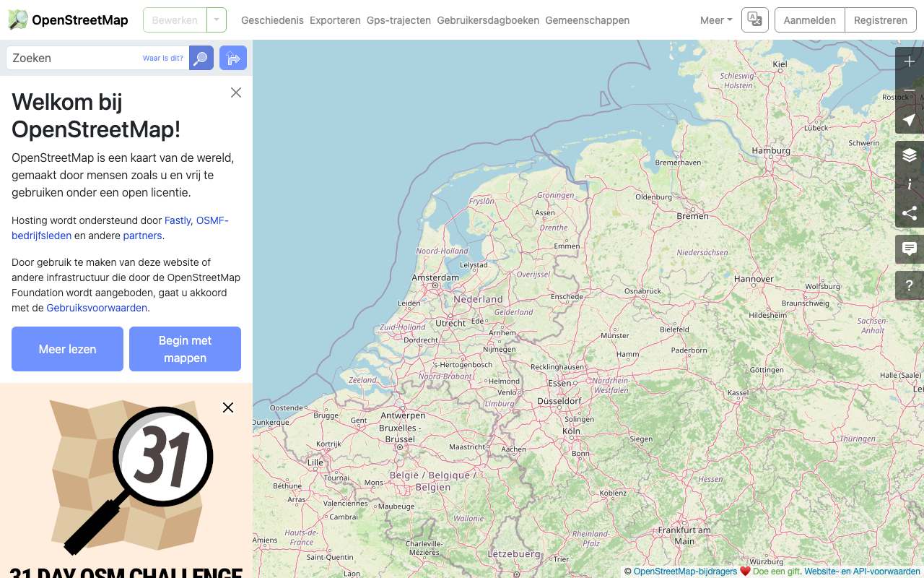The width and height of the screenshot is (924, 578).
Task: Add a note to the map
Action: click(910, 249)
